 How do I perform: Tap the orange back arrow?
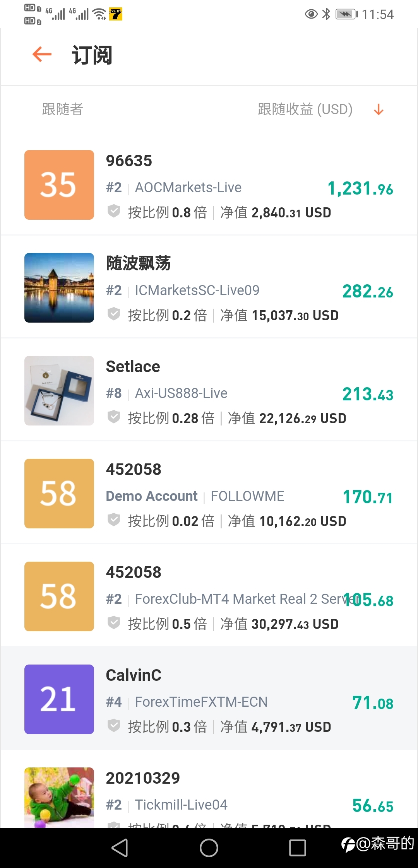pyautogui.click(x=42, y=54)
